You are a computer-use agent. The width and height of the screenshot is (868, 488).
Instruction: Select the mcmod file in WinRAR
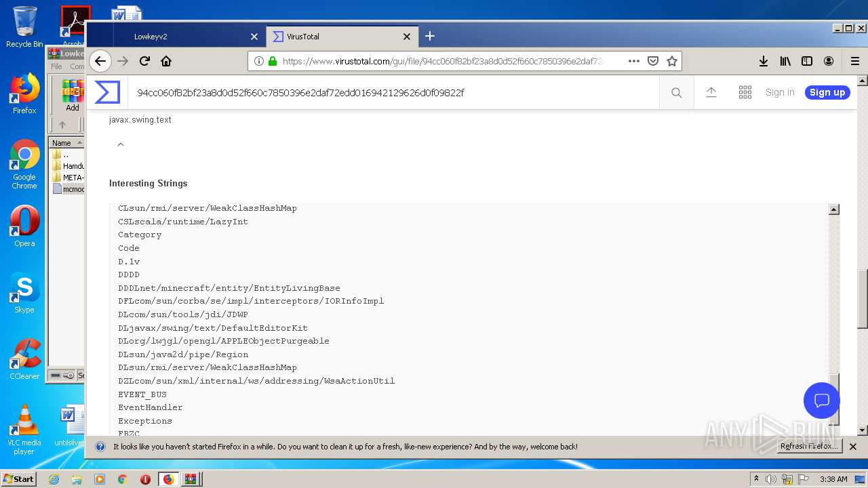68,189
